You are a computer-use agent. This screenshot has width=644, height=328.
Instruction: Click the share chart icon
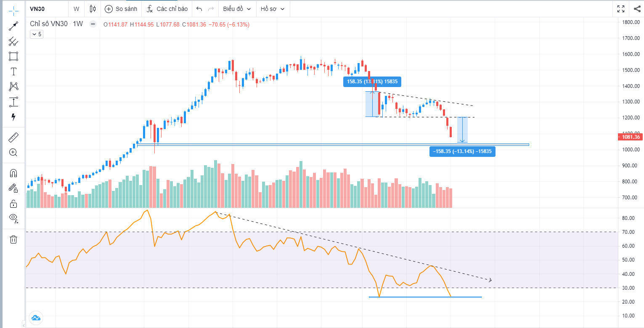point(636,9)
